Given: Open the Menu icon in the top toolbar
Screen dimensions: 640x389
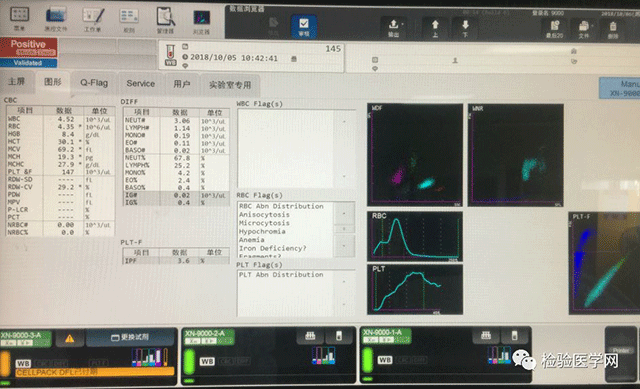Looking at the screenshot, I should coord(19,19).
